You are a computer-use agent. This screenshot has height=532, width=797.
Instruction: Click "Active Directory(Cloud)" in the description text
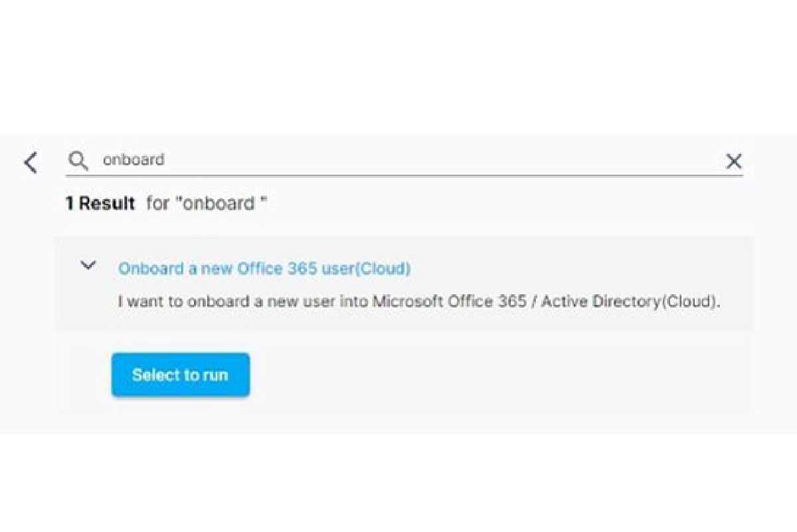[x=629, y=302]
